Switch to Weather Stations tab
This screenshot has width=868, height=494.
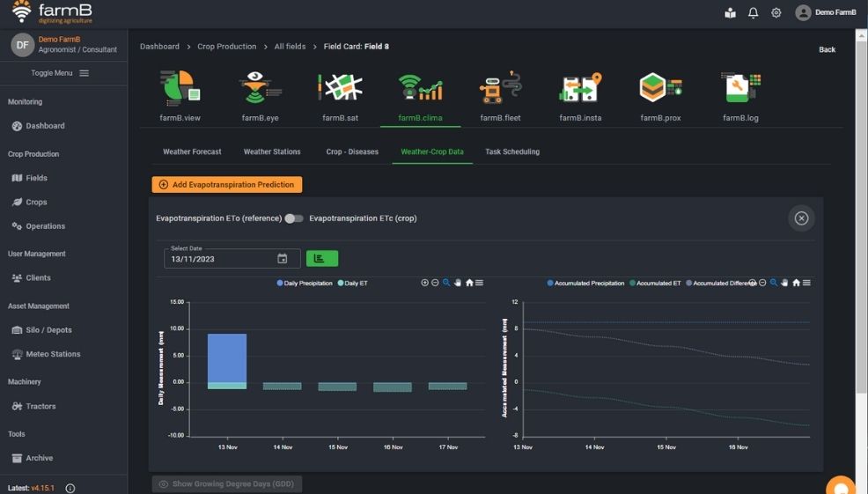click(272, 151)
